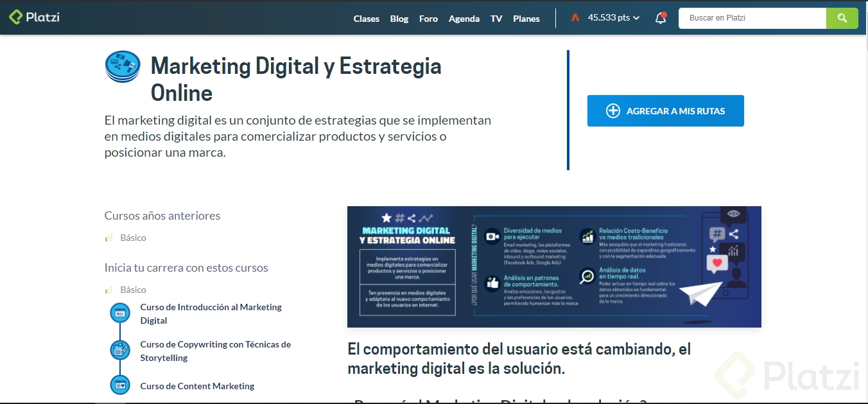Screen dimensions: 868x404
Task: Expand the 45.533 pts dropdown
Action: (614, 18)
